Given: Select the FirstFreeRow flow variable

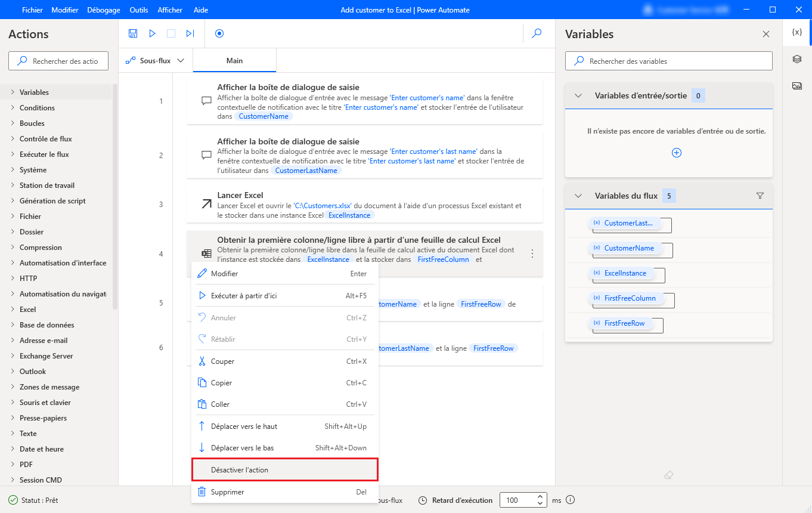Looking at the screenshot, I should 620,323.
